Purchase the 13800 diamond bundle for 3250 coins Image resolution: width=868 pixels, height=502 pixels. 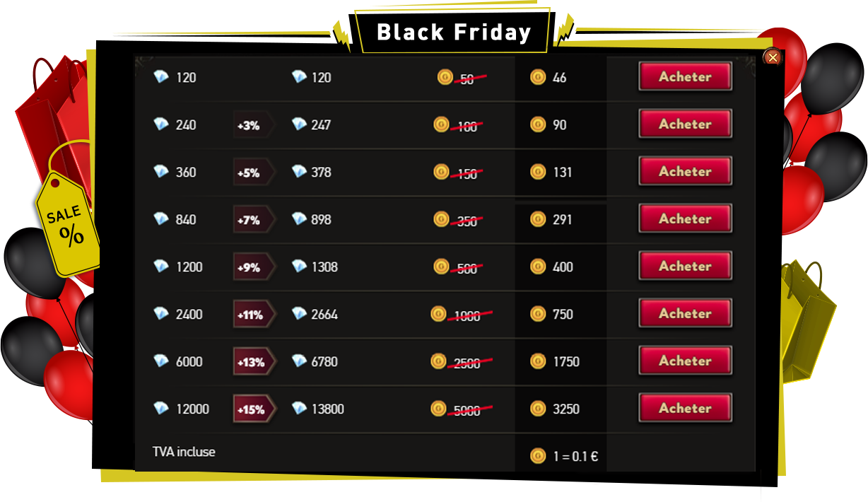(685, 408)
